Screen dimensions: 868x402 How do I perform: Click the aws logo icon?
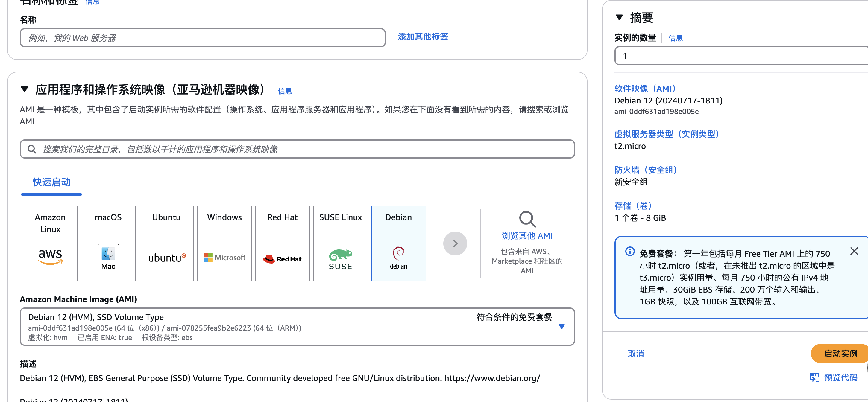[50, 257]
